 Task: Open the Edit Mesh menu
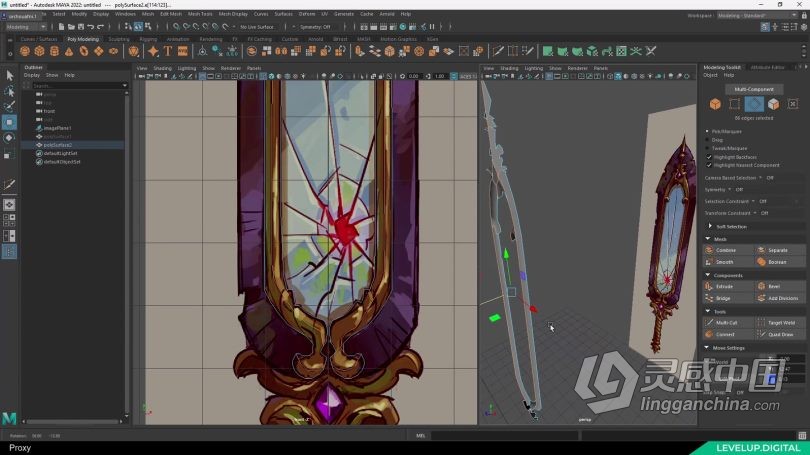tap(170, 14)
